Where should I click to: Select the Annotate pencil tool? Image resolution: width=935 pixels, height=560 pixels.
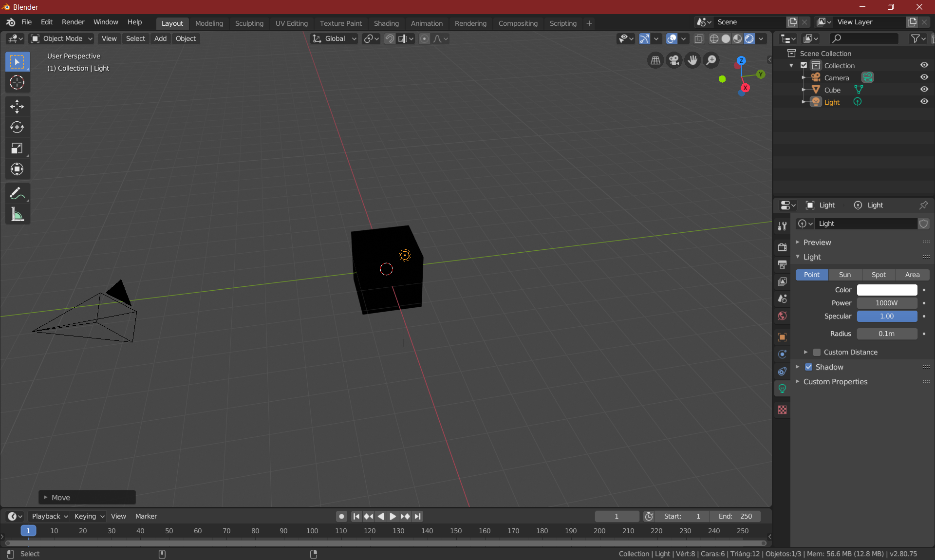[17, 194]
